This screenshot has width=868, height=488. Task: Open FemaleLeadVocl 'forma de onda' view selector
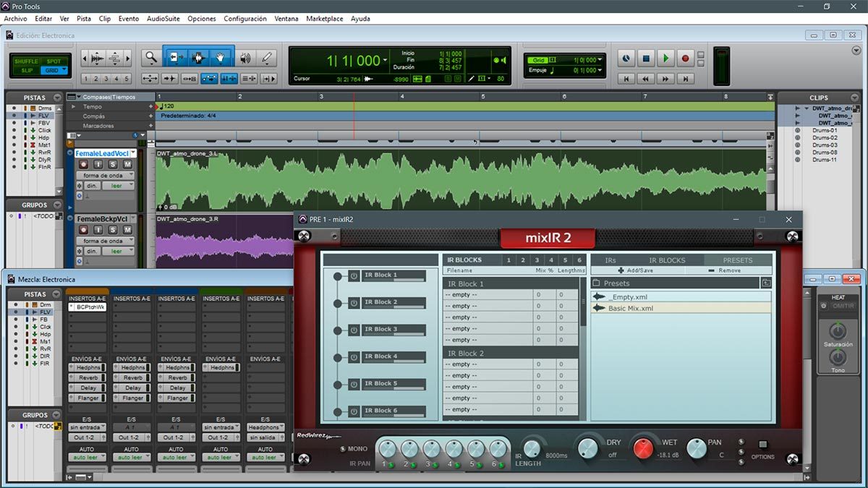click(106, 176)
